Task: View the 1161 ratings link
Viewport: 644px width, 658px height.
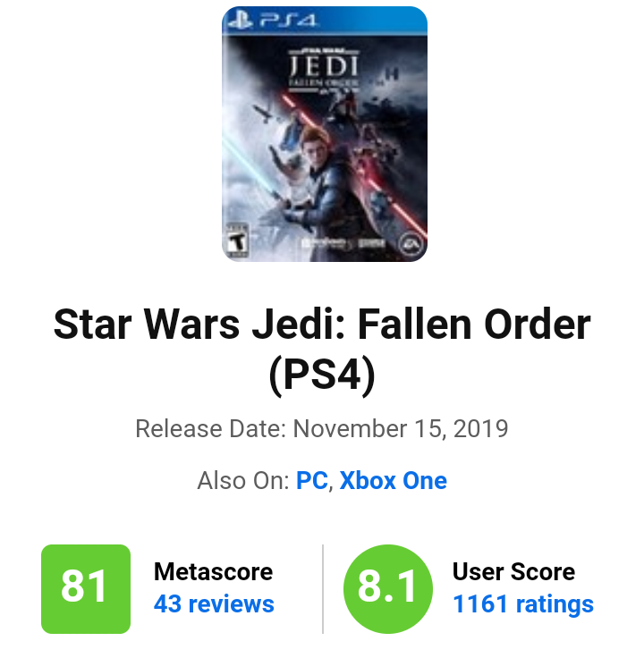Action: 523,604
